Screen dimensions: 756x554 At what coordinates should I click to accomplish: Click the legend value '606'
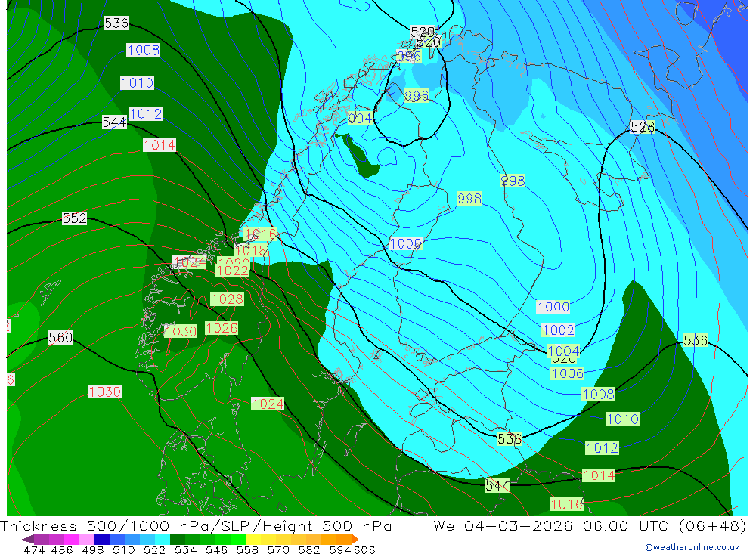[364, 549]
